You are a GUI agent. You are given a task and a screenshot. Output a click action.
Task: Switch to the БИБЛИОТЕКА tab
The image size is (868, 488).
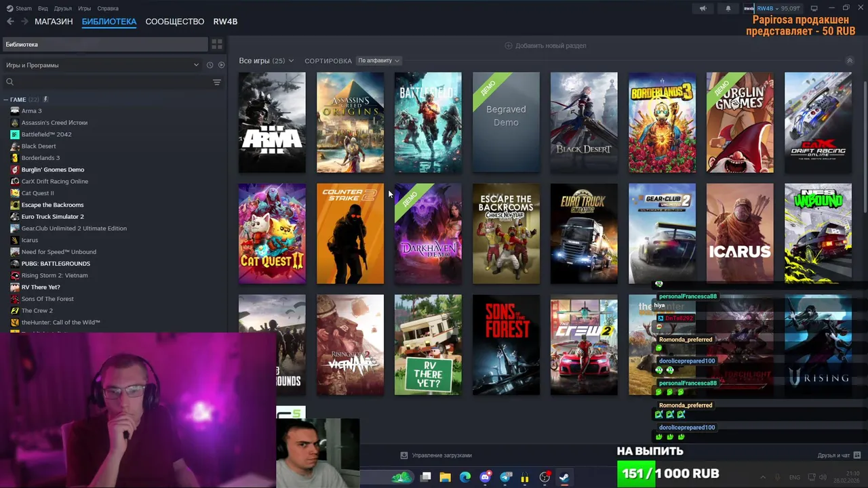click(109, 22)
